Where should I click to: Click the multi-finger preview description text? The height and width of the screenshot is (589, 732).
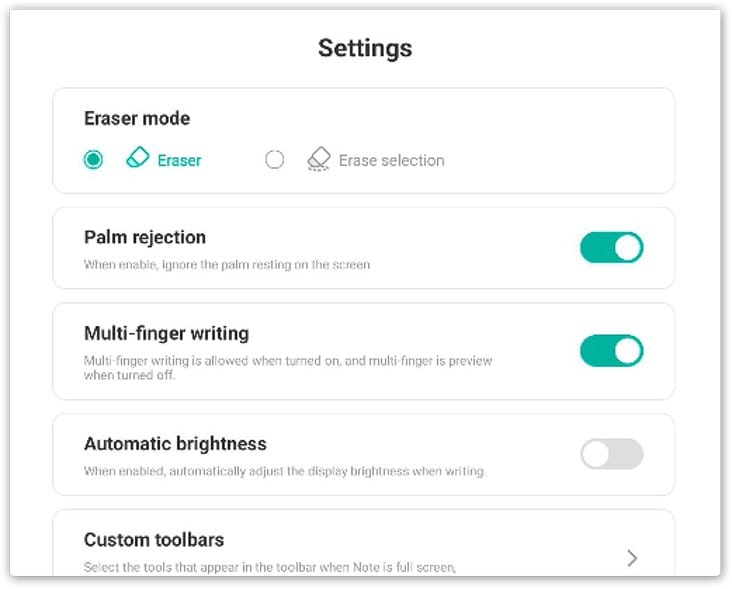tap(288, 368)
